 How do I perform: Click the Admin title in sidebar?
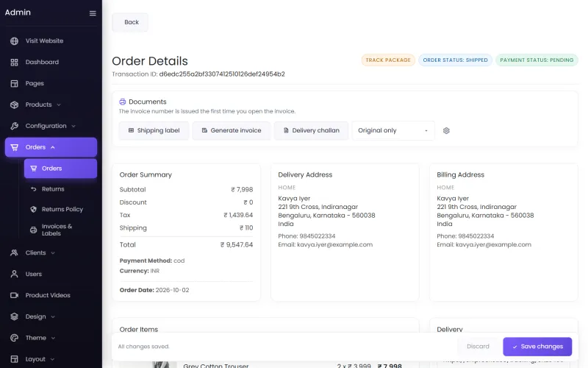tap(18, 13)
